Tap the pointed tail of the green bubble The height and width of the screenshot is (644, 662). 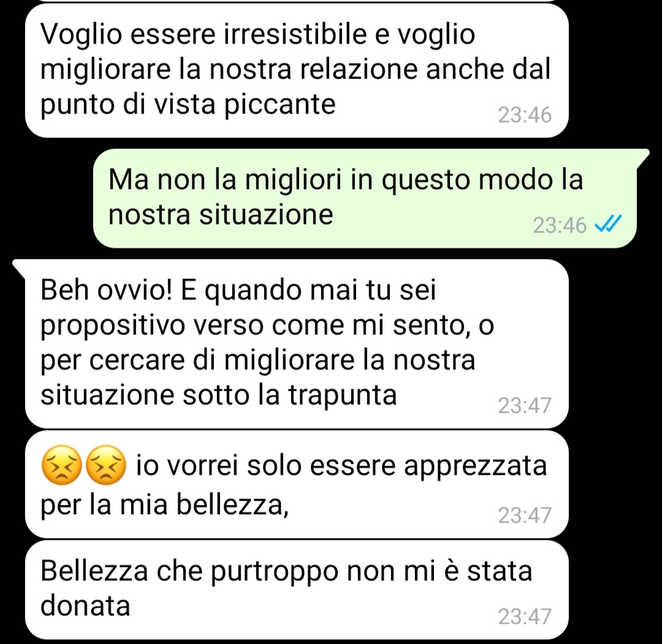pos(642,157)
